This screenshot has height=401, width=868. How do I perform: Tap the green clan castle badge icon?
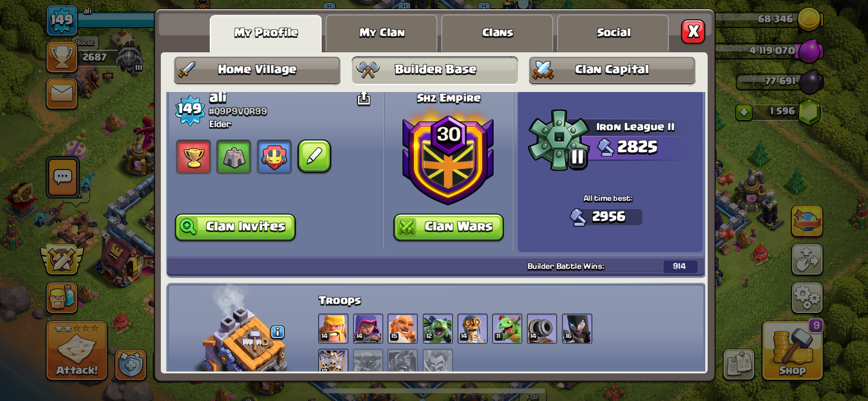tap(234, 157)
